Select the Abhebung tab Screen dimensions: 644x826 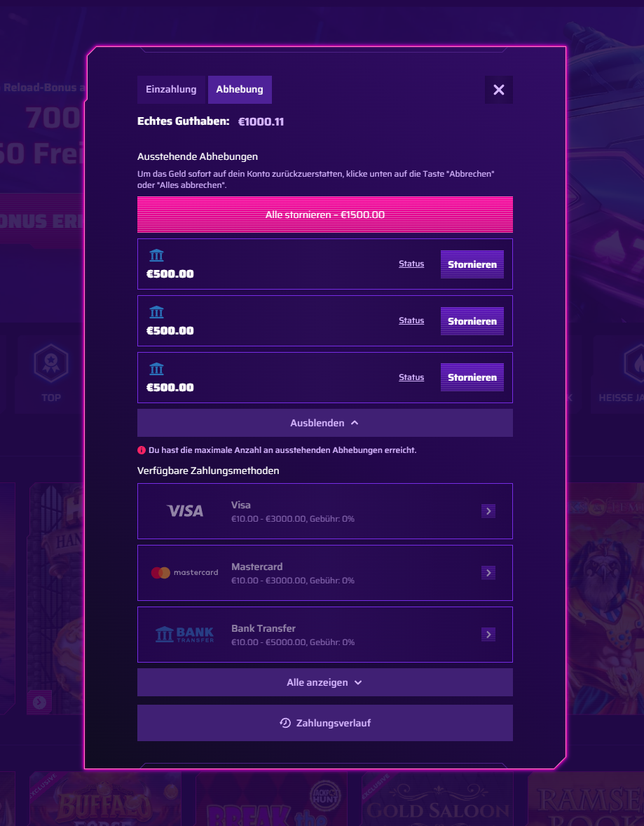click(240, 90)
